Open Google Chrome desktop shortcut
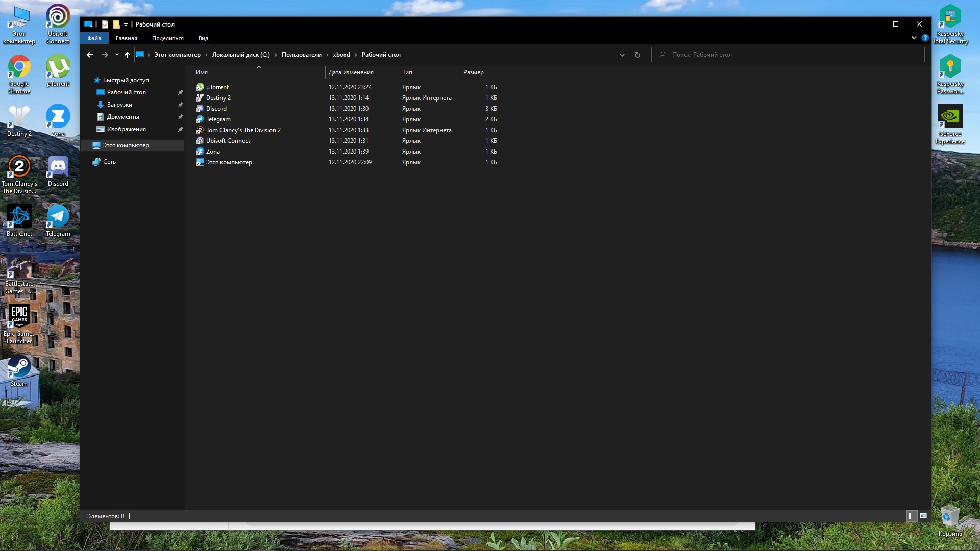Image resolution: width=980 pixels, height=551 pixels. click(x=19, y=74)
